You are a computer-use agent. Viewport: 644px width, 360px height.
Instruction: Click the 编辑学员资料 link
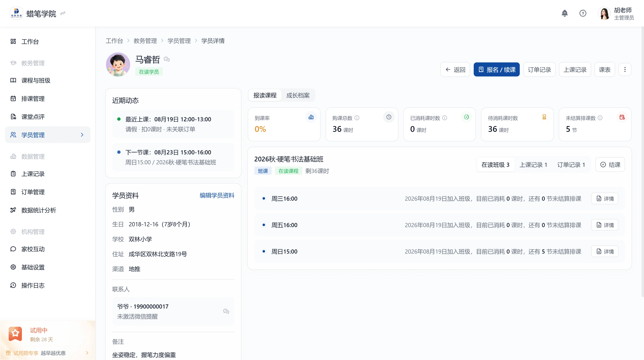coord(217,195)
